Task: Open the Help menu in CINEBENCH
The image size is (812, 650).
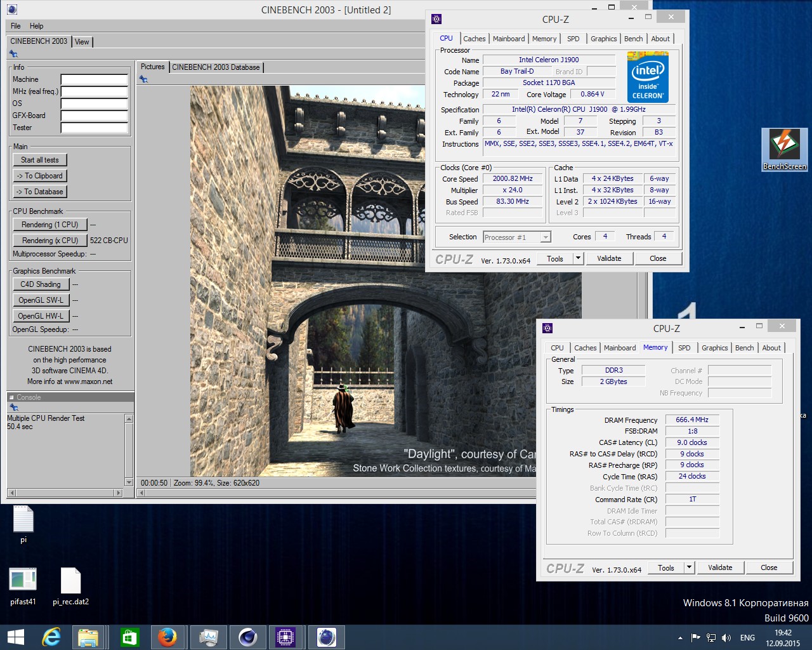Action: 37,26
